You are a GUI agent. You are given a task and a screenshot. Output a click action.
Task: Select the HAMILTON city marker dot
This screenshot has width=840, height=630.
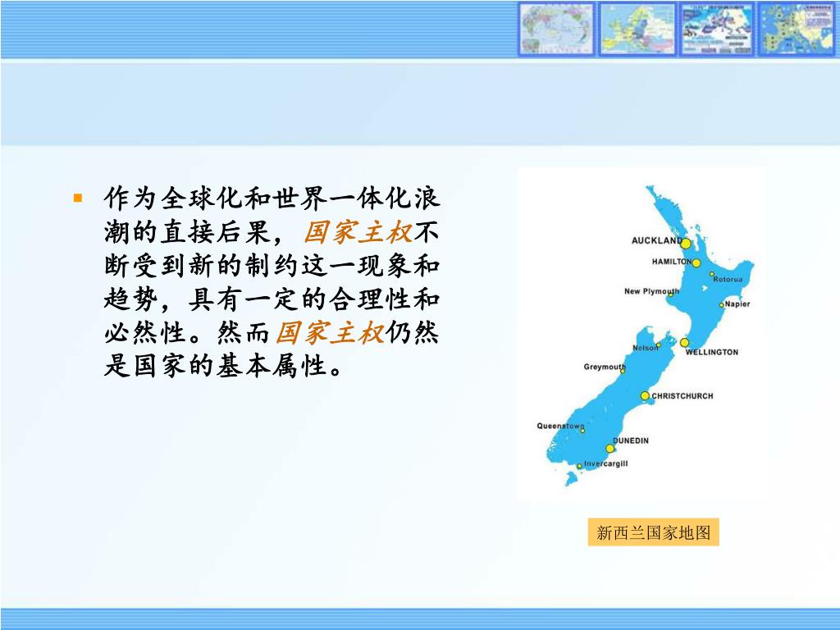coord(696,263)
